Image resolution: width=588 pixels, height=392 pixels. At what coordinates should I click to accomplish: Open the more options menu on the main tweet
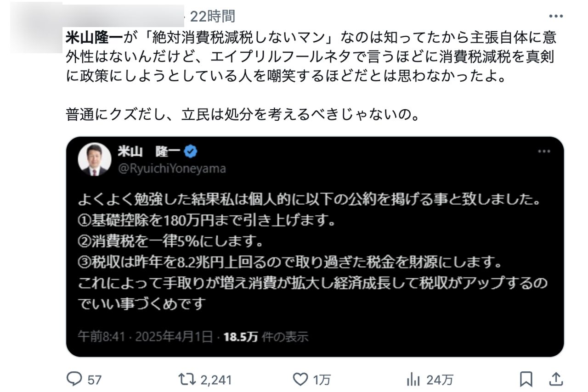pos(555,15)
